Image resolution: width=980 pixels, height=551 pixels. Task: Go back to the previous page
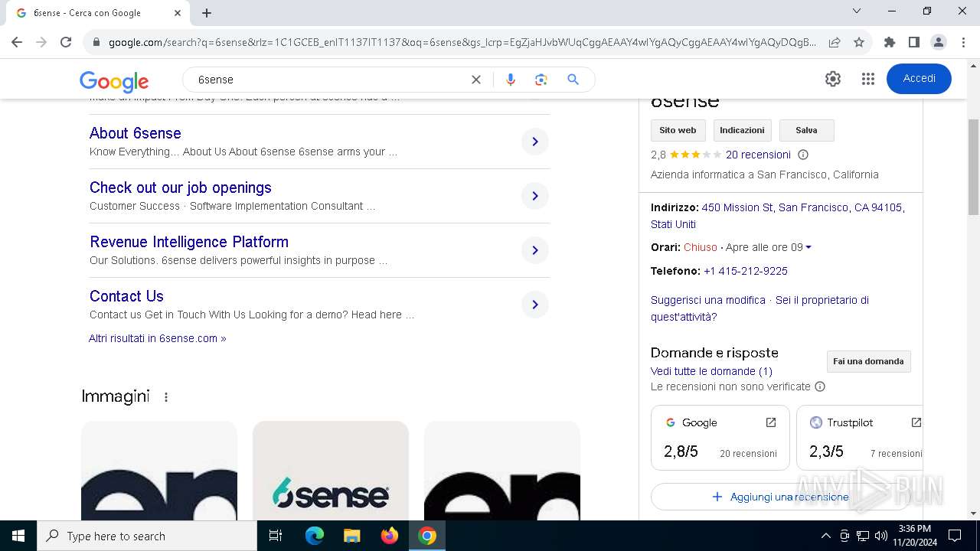(17, 42)
